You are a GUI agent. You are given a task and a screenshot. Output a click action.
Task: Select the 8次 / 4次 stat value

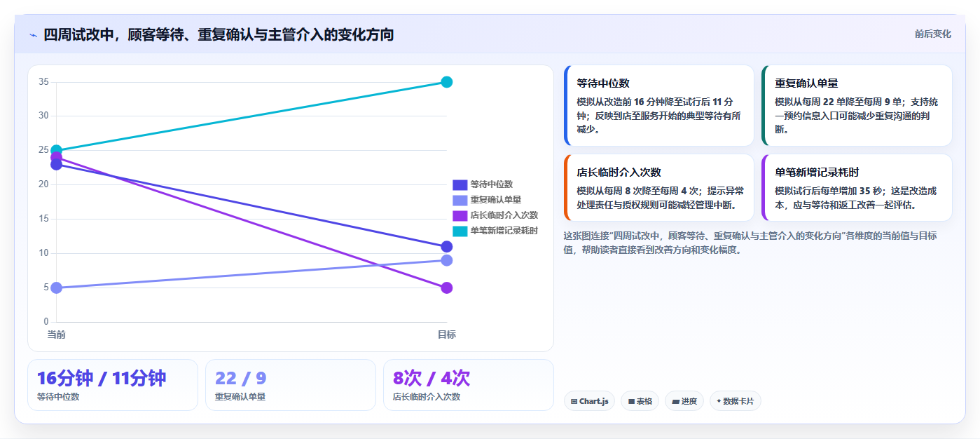point(432,378)
